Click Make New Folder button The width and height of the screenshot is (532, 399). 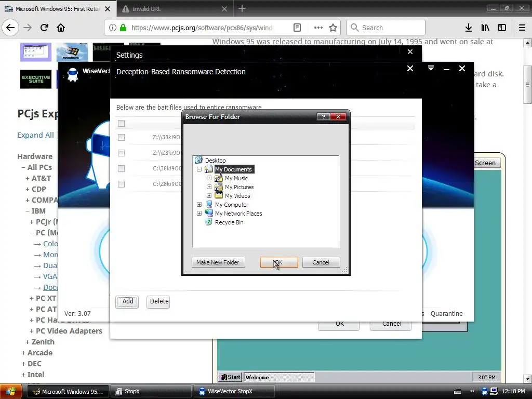218,262
